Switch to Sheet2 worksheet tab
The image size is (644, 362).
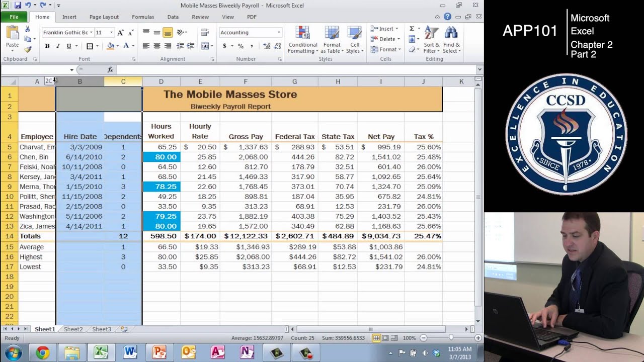point(73,329)
